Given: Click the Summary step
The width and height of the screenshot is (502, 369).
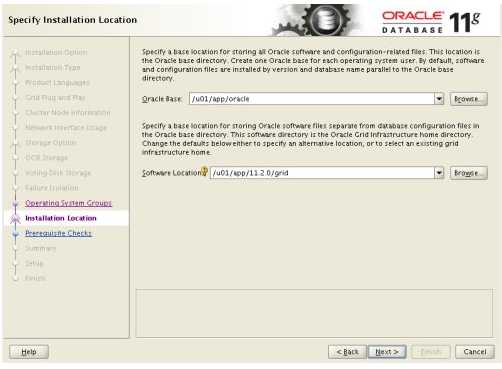Looking at the screenshot, I should coord(40,248).
